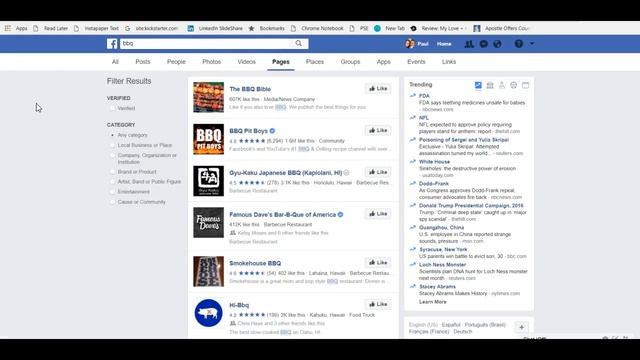Click the BBQ Pit Boys verified badge

(x=272, y=131)
